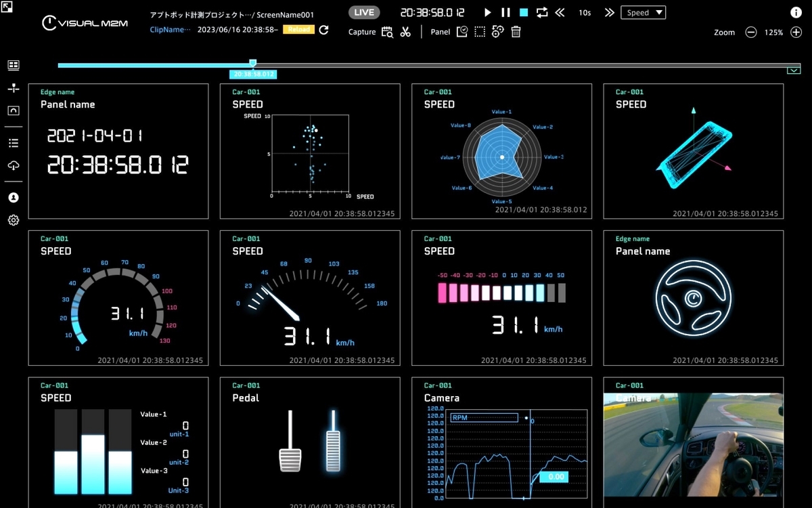
Task: Click the brake pedal graphic
Action: (290, 441)
